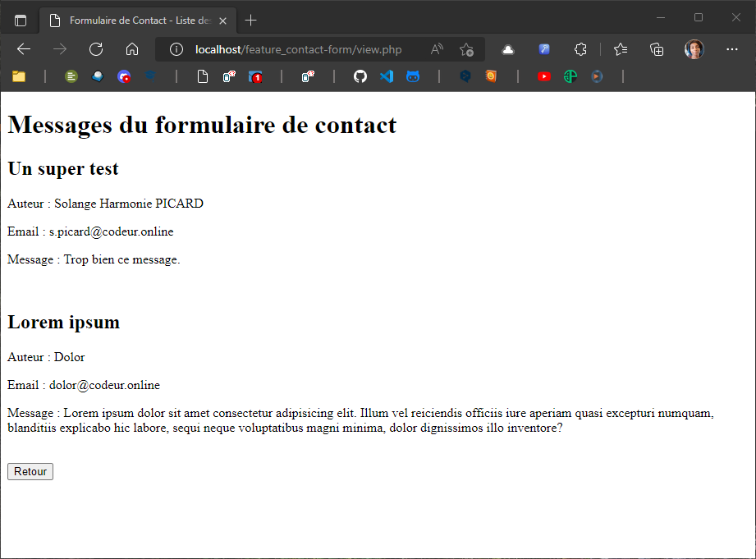This screenshot has height=559, width=756.
Task: Open the user profile avatar
Action: [694, 49]
